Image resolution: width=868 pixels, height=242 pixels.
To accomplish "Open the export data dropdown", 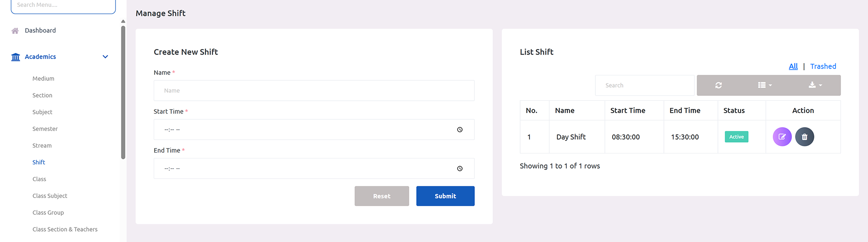I will pyautogui.click(x=815, y=85).
